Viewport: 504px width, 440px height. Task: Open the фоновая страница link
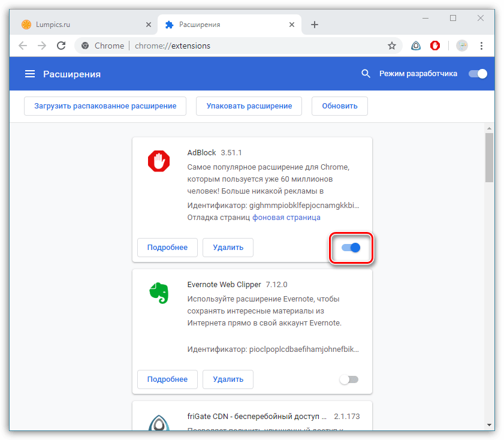pos(286,218)
